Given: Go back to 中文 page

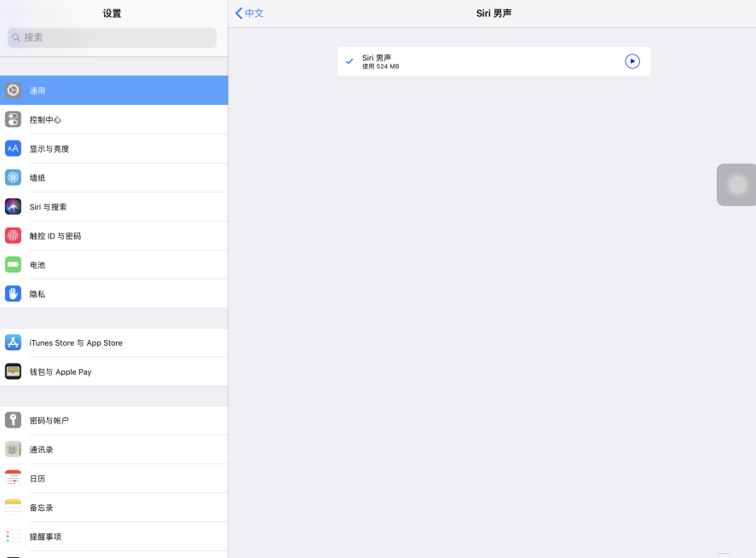Looking at the screenshot, I should pos(250,14).
